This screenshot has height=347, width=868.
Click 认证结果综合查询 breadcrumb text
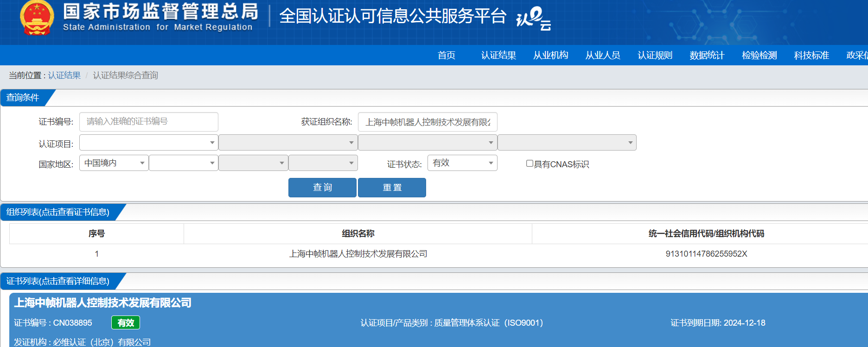click(126, 75)
